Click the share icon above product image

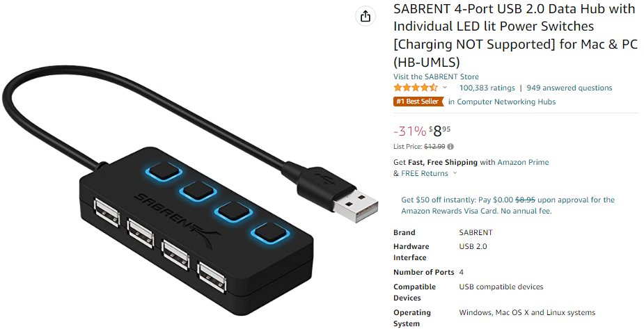[x=365, y=17]
